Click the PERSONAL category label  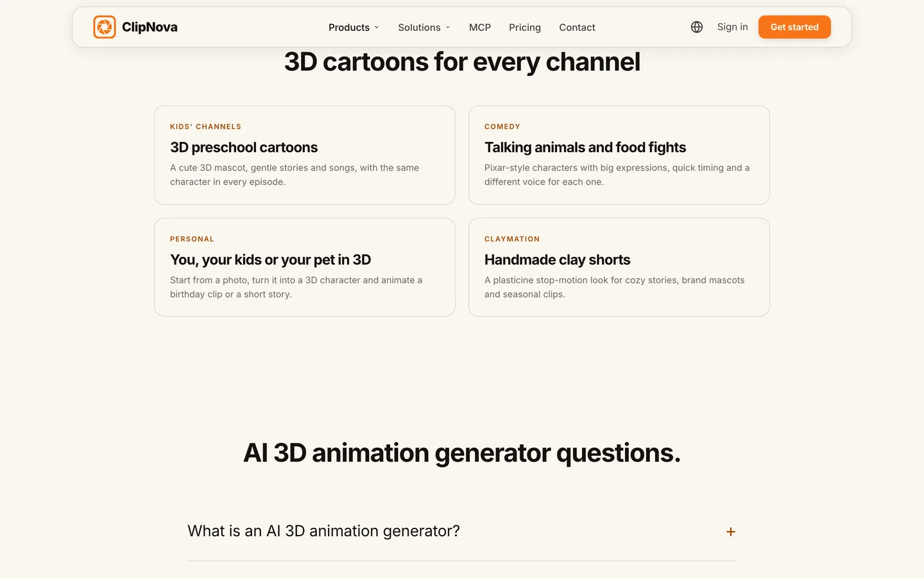pyautogui.click(x=192, y=239)
